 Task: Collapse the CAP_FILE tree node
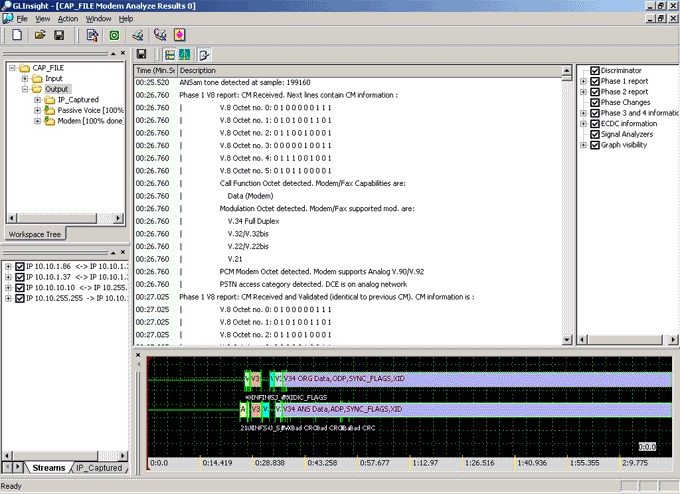tap(13, 68)
